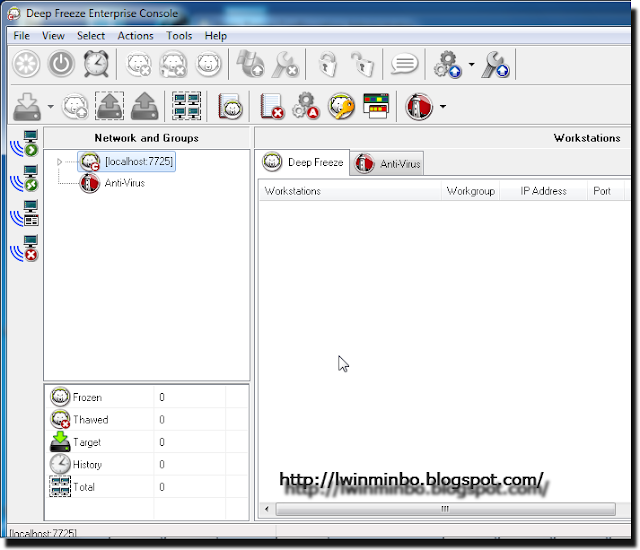
Task: Click sidebar monitor with green X-arrows icon
Action: 25,179
